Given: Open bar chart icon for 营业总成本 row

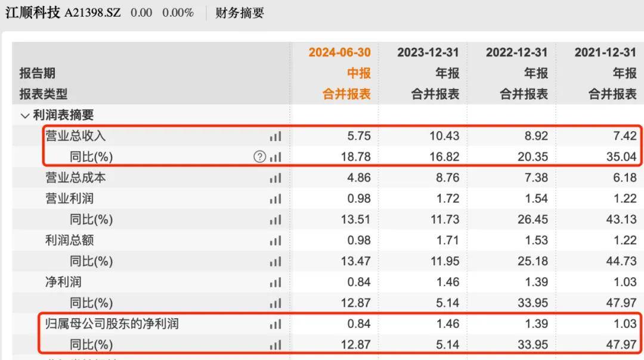Looking at the screenshot, I should click(275, 178).
